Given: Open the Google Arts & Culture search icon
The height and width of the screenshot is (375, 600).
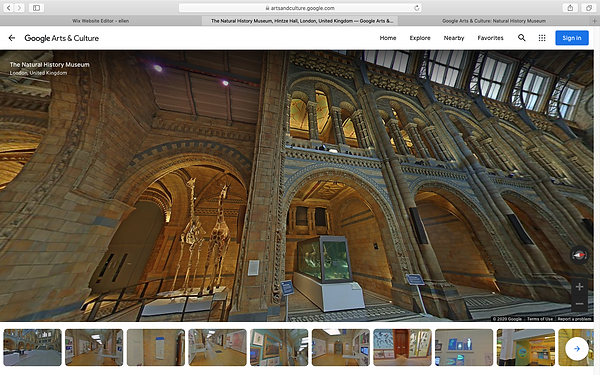Looking at the screenshot, I should pos(522,38).
